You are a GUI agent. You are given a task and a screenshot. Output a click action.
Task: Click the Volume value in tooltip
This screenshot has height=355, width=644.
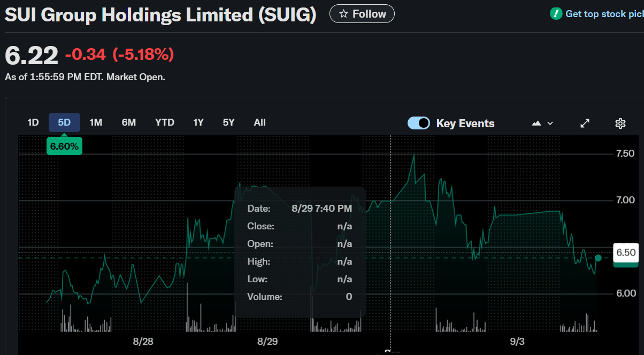point(349,297)
